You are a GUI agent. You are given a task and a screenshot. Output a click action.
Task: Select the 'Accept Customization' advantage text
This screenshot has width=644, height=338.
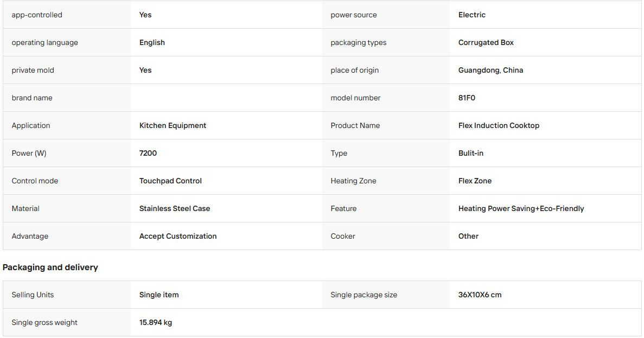(178, 236)
